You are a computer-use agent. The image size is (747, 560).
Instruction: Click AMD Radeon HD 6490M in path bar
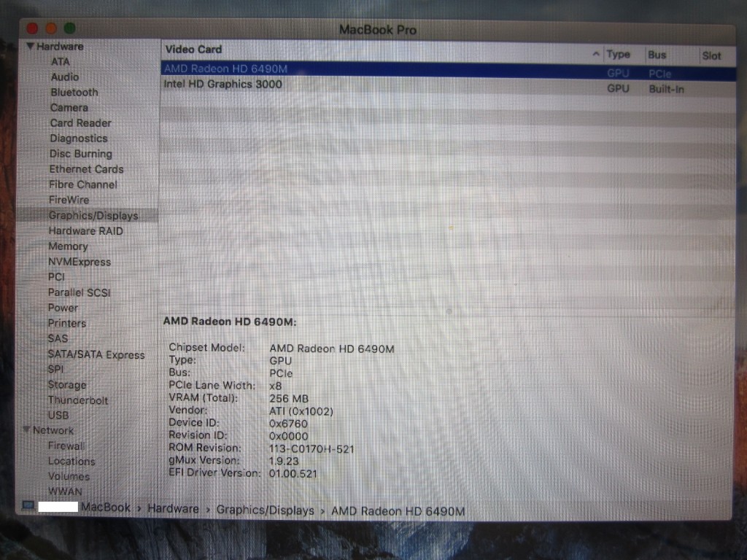[x=398, y=511]
